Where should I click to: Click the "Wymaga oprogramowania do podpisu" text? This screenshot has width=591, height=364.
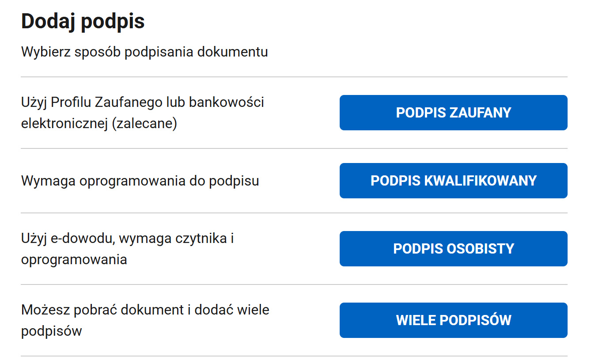140,181
